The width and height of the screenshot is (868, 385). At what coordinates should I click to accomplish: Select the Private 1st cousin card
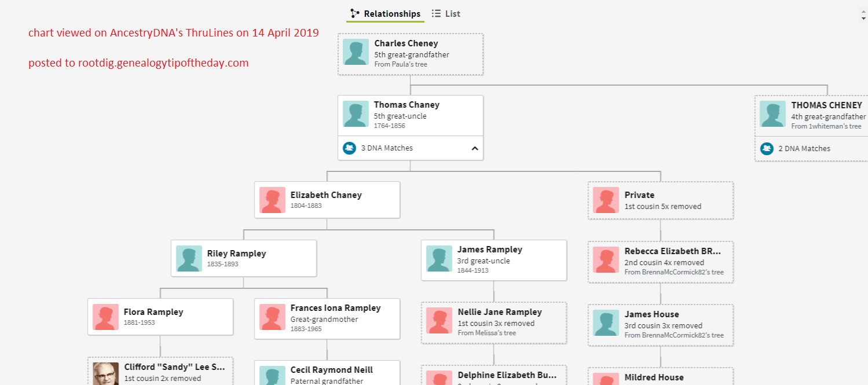pos(660,200)
